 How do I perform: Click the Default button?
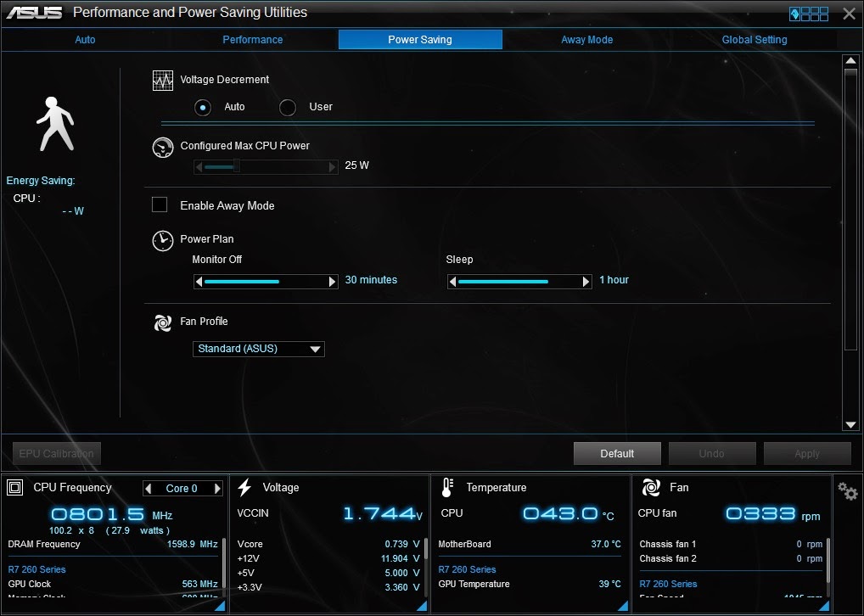(617, 453)
